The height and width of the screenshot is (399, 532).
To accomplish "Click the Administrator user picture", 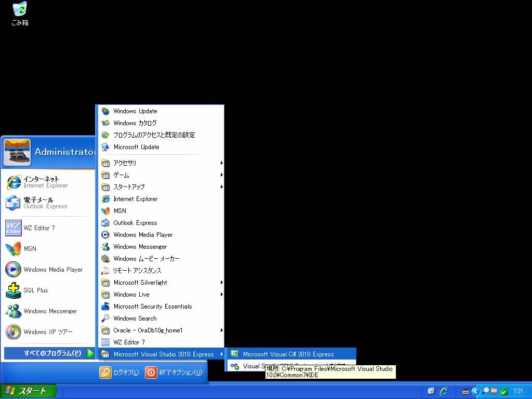I will [17, 152].
